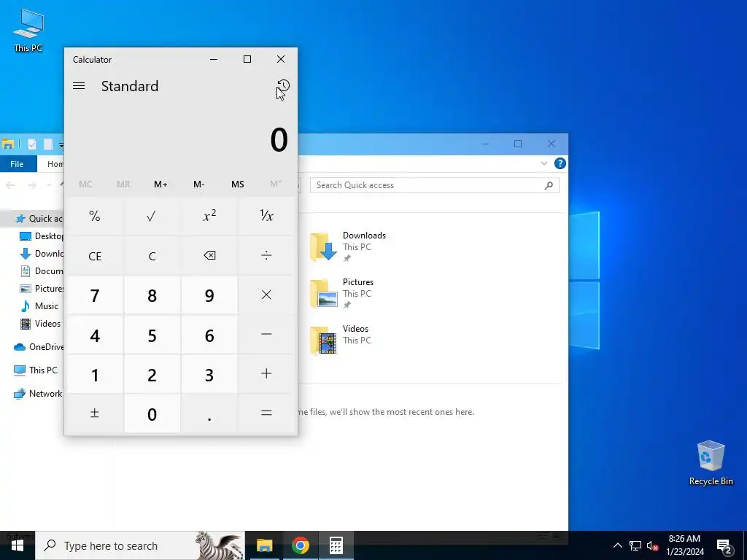Select the Downloads folder in Quick access pane
Viewport: 747px width, 560px height.
coord(348,246)
